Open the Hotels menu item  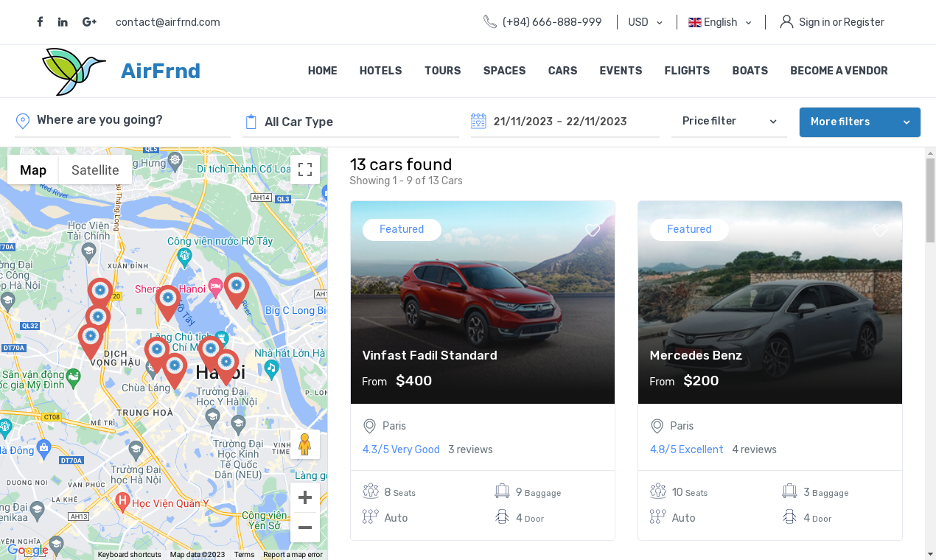coord(381,71)
